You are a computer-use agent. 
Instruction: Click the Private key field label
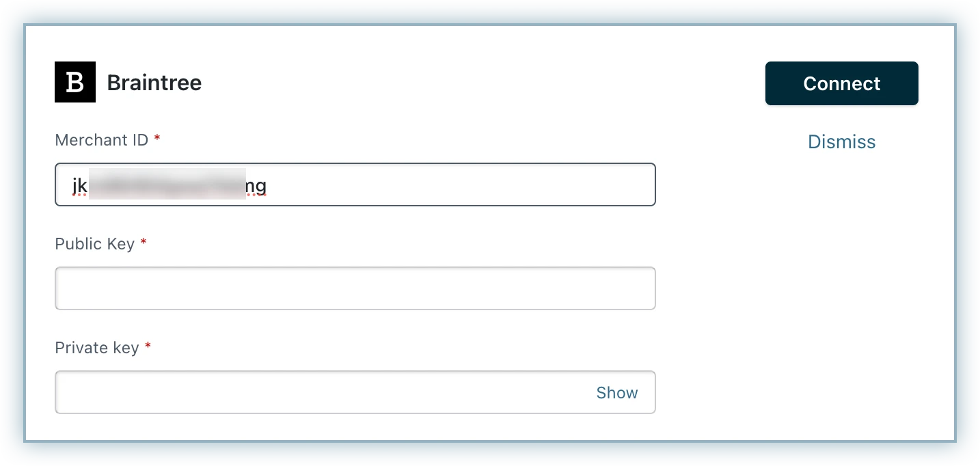pos(96,348)
